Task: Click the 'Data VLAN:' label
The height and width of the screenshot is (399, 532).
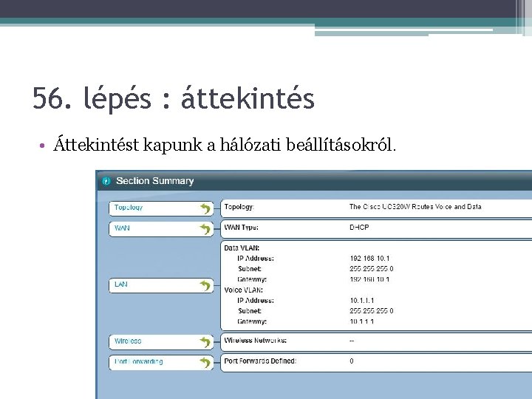Action: pyautogui.click(x=242, y=248)
